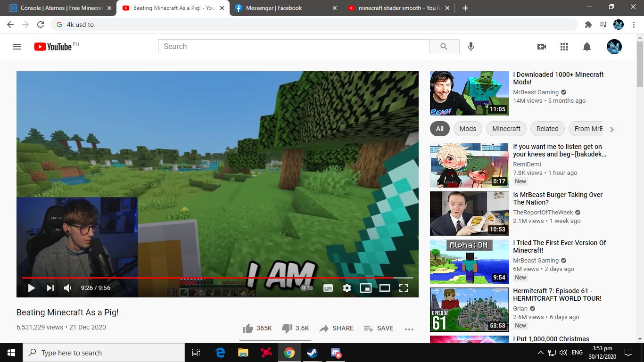Open YouTube notifications bell

(586, 46)
